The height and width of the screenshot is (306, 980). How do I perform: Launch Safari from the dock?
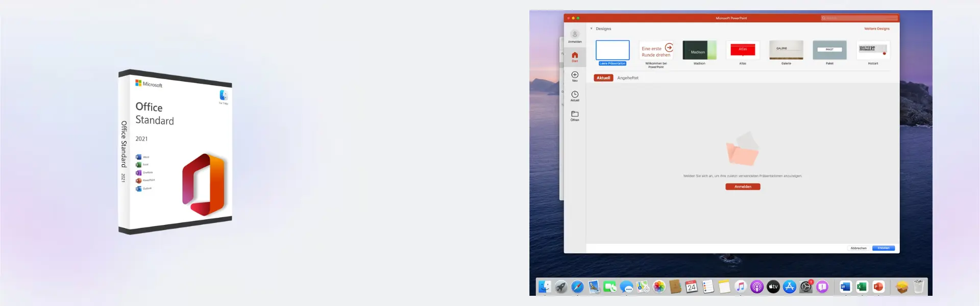[577, 287]
